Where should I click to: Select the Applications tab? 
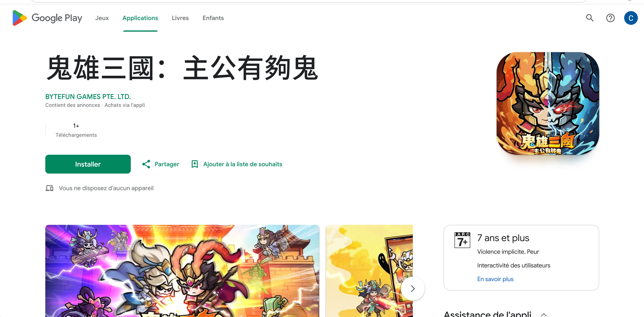(140, 18)
